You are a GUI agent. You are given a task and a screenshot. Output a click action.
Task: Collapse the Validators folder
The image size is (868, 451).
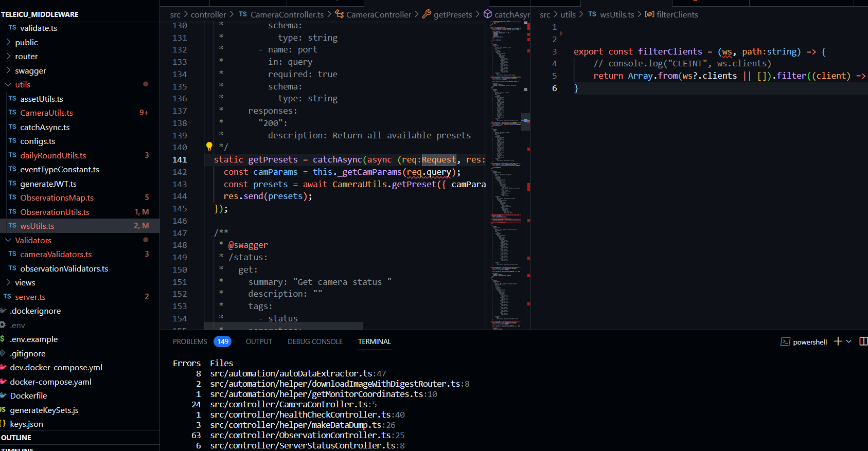pyautogui.click(x=33, y=241)
